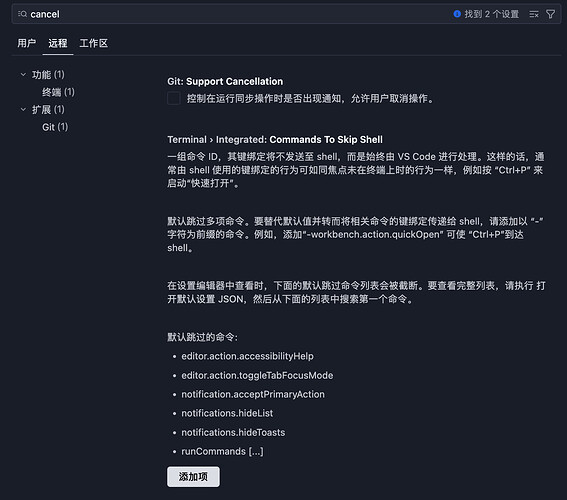This screenshot has height=500, width=567.
Task: Collapse the 功能 tree group
Action: point(24,74)
